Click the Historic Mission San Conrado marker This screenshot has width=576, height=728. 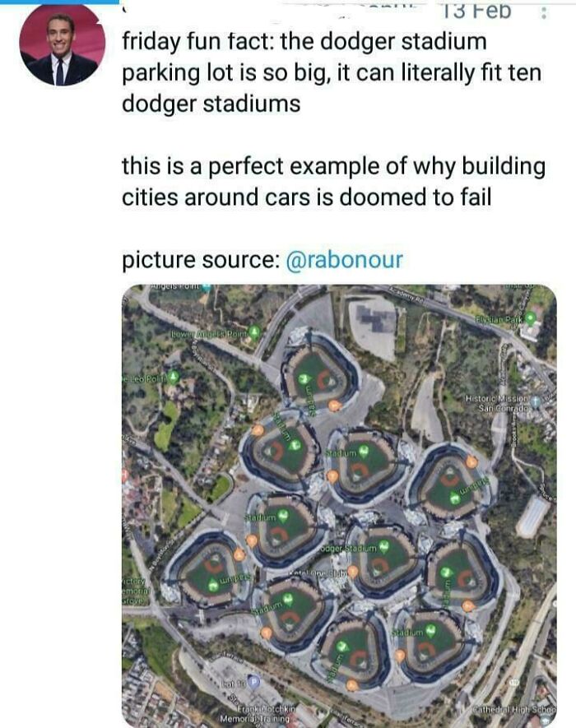(x=536, y=401)
